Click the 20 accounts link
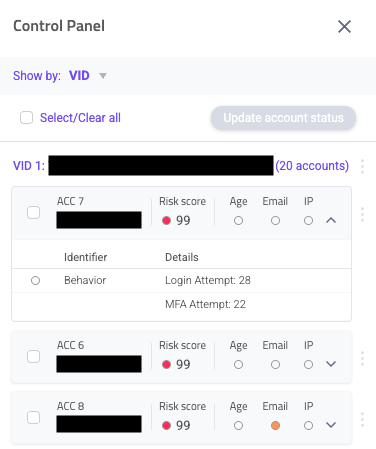The width and height of the screenshot is (376, 449). 312,166
